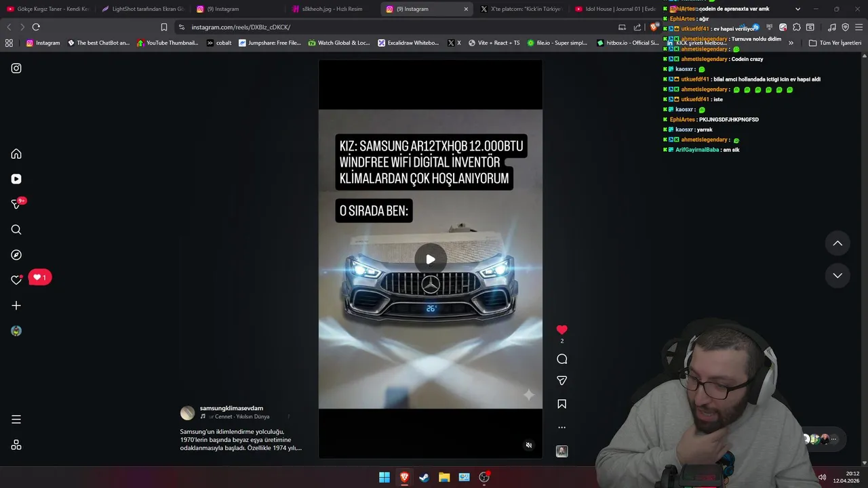Image resolution: width=868 pixels, height=488 pixels.
Task: Switch to X'te platcom tab
Action: [521, 9]
